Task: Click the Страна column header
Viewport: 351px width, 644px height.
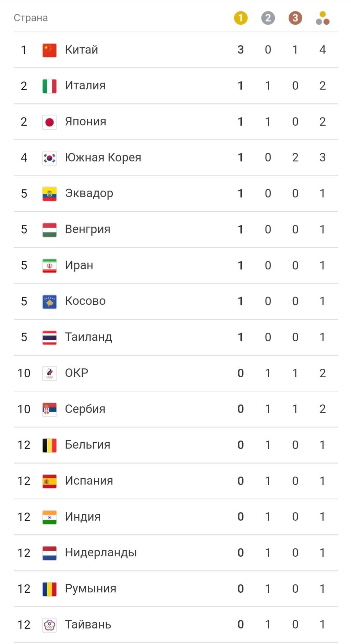Action: (31, 18)
